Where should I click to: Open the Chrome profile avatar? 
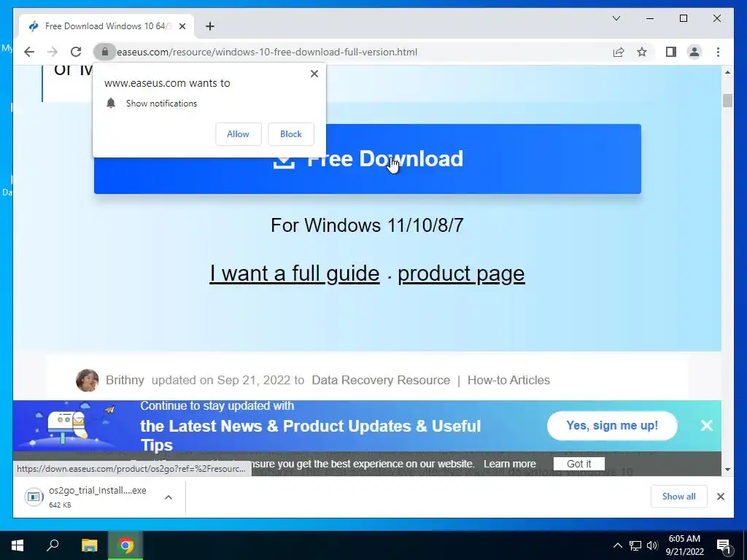(x=694, y=52)
